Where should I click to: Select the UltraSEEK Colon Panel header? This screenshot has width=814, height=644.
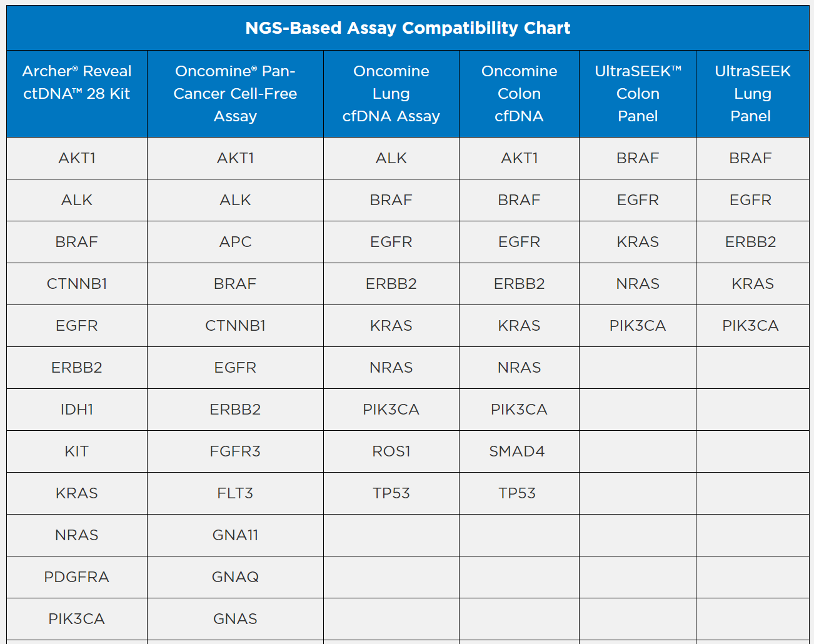pyautogui.click(x=638, y=94)
